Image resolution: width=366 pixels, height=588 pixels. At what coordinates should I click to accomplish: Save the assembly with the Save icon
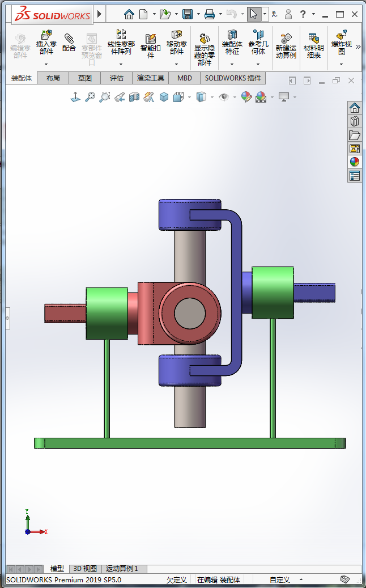pos(188,15)
